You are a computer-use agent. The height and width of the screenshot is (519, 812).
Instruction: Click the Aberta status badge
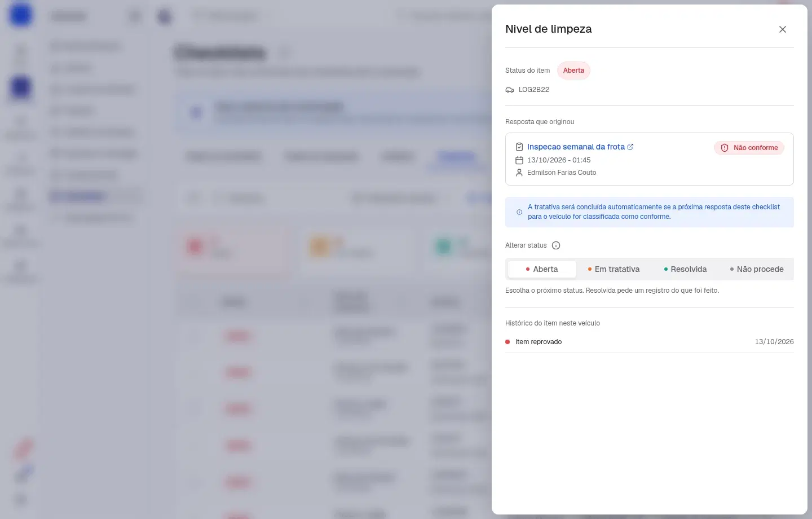click(x=573, y=71)
